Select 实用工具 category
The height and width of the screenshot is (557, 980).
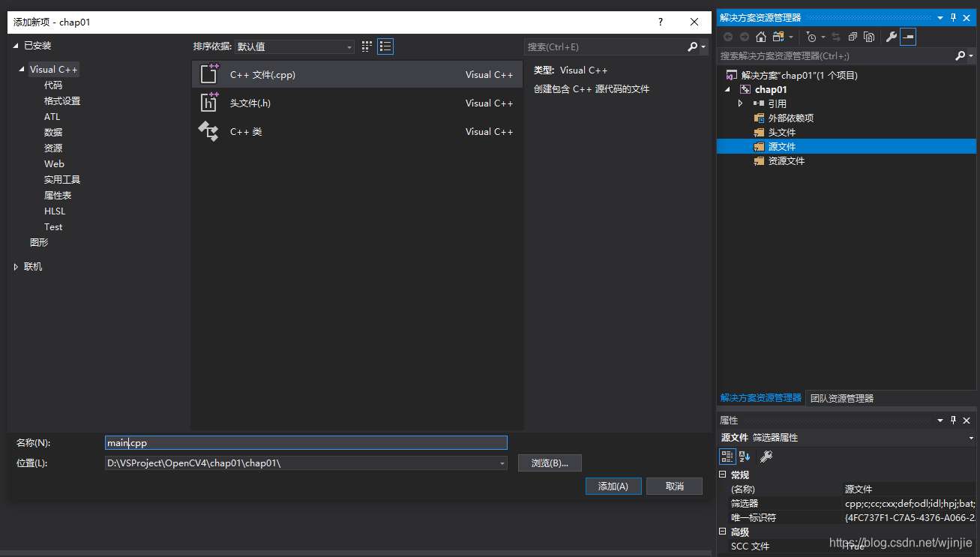coord(62,180)
